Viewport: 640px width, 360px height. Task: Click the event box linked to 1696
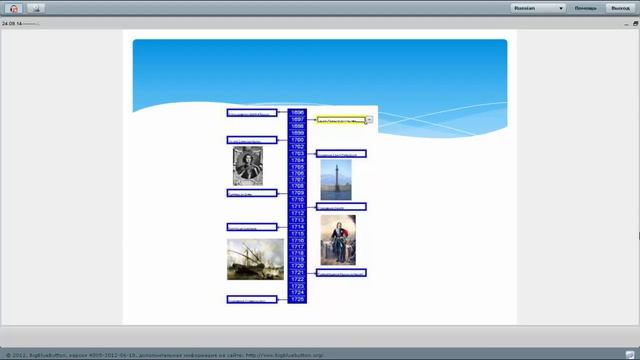[x=252, y=113]
